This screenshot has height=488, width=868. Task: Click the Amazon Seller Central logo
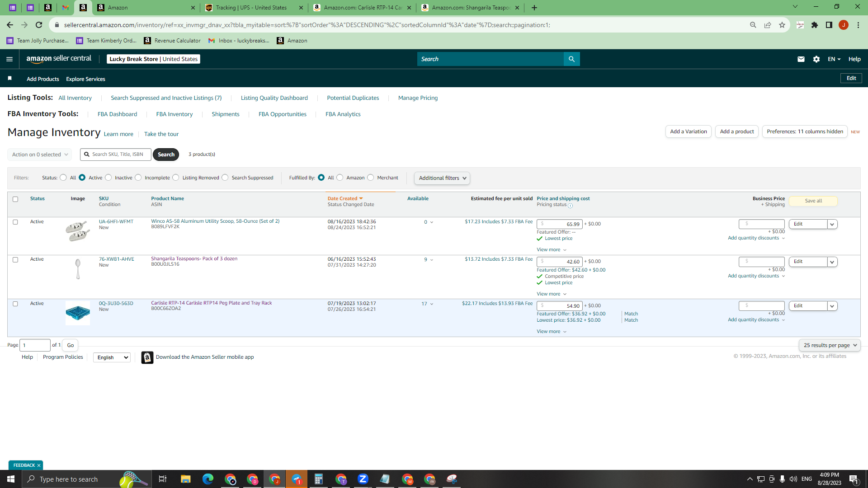[x=59, y=59]
